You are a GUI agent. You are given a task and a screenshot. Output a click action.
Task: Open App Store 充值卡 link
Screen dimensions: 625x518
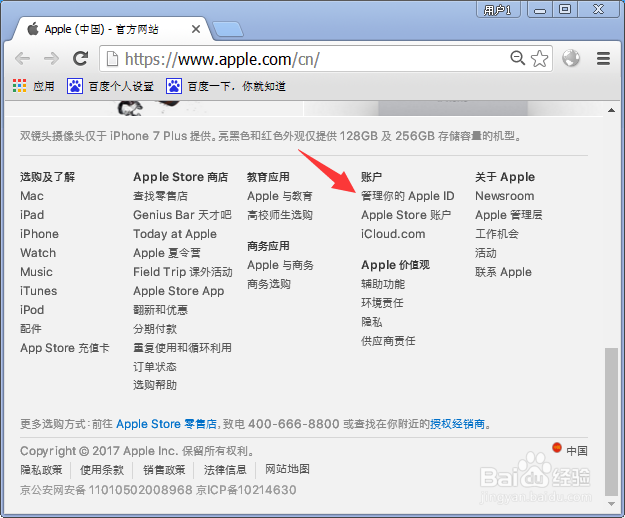(x=65, y=348)
